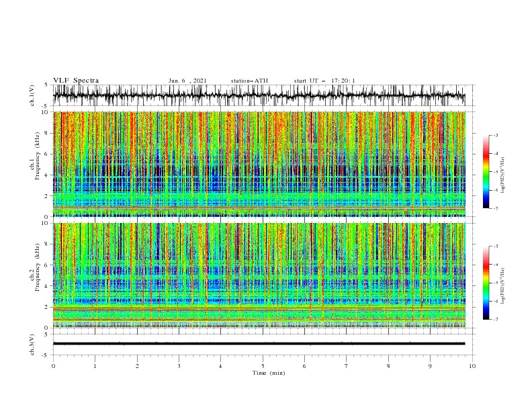Click the ch.2 spectrogram panel

[x=259, y=275]
